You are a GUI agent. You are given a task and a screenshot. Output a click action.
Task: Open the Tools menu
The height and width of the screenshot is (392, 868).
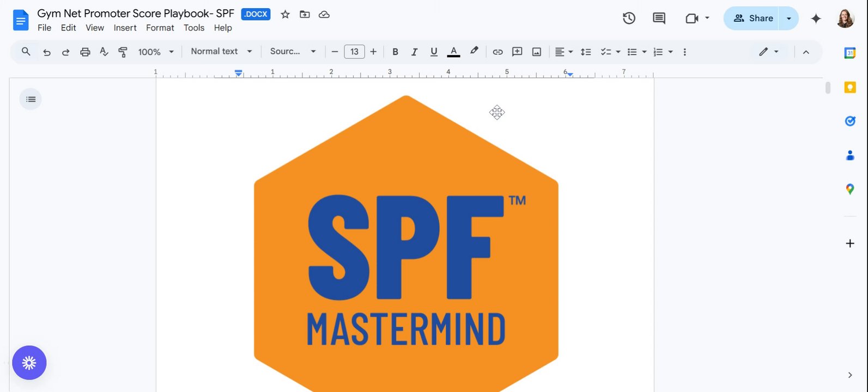[194, 28]
